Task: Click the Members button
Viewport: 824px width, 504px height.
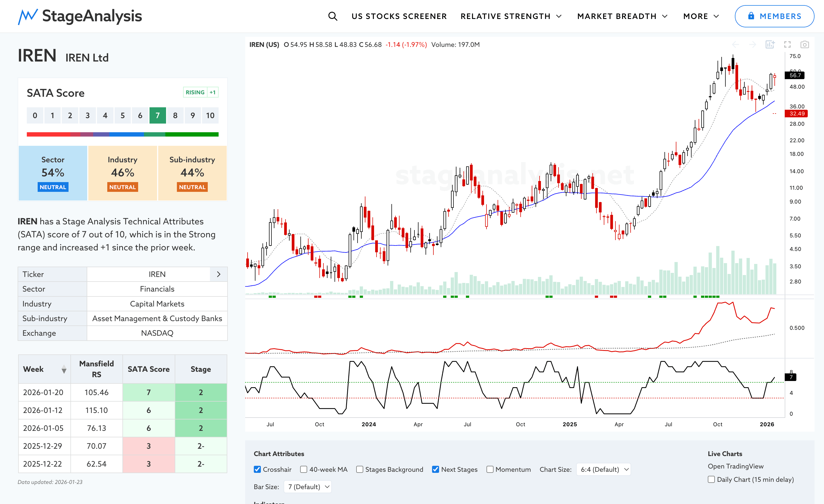Action: click(x=774, y=16)
